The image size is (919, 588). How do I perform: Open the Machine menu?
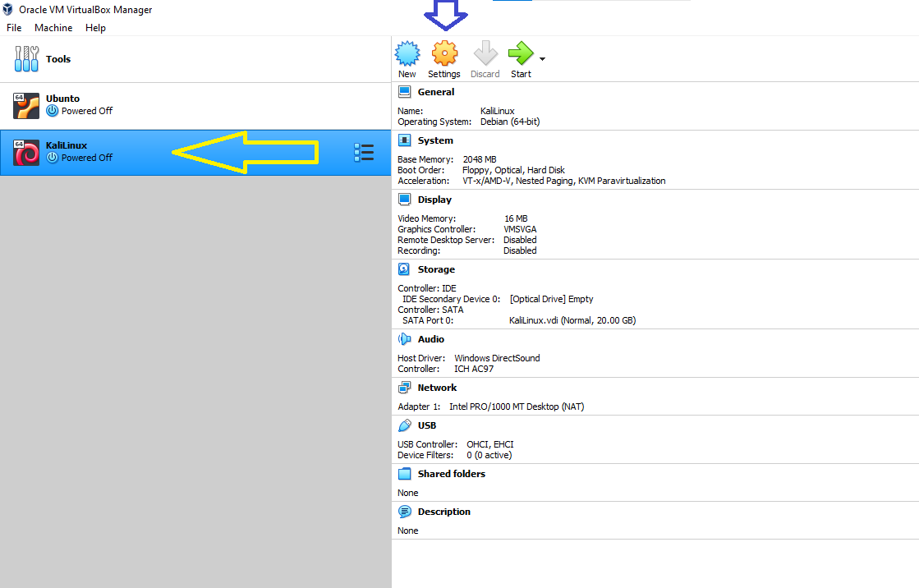[53, 28]
